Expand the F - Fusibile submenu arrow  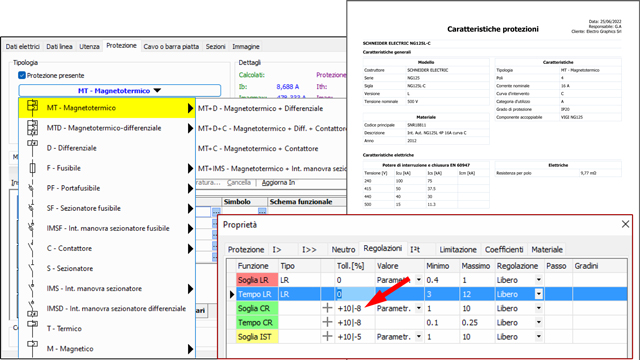click(x=190, y=168)
